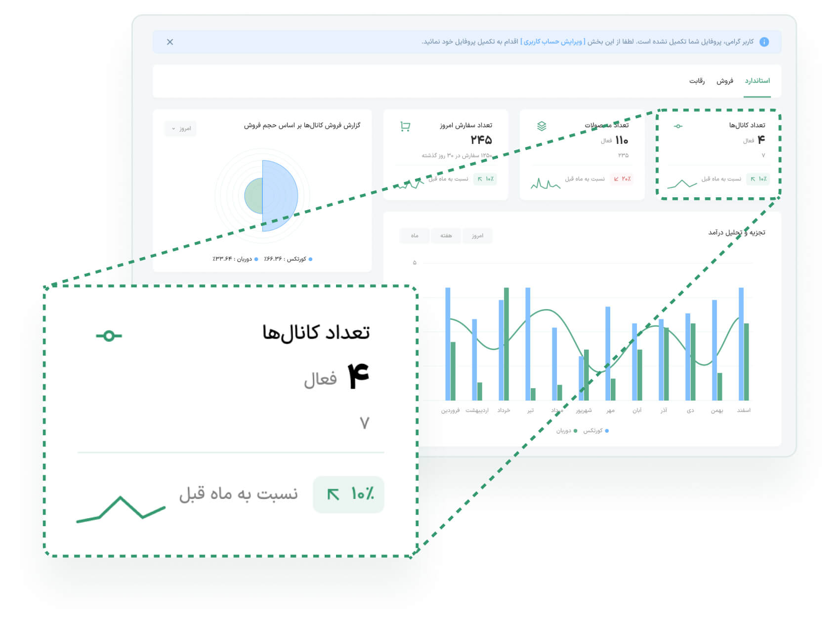The image size is (840, 629).
Task: Select ماه filter in revenue analysis
Action: (x=415, y=236)
